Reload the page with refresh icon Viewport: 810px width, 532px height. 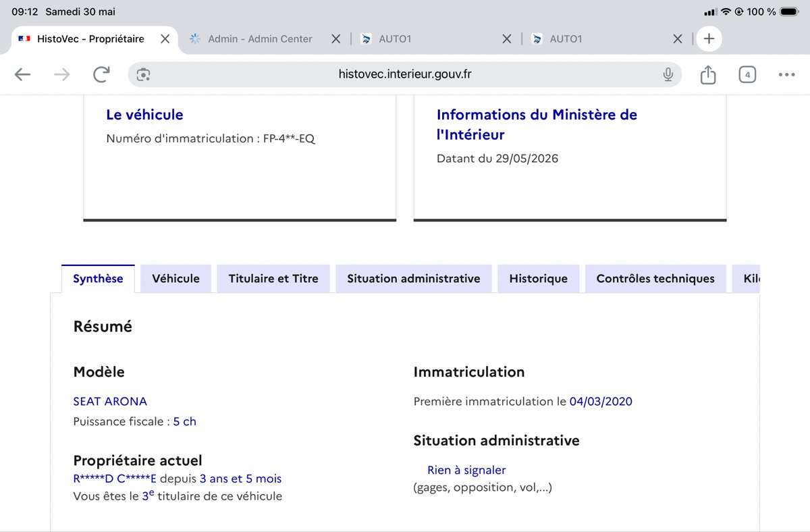point(101,75)
